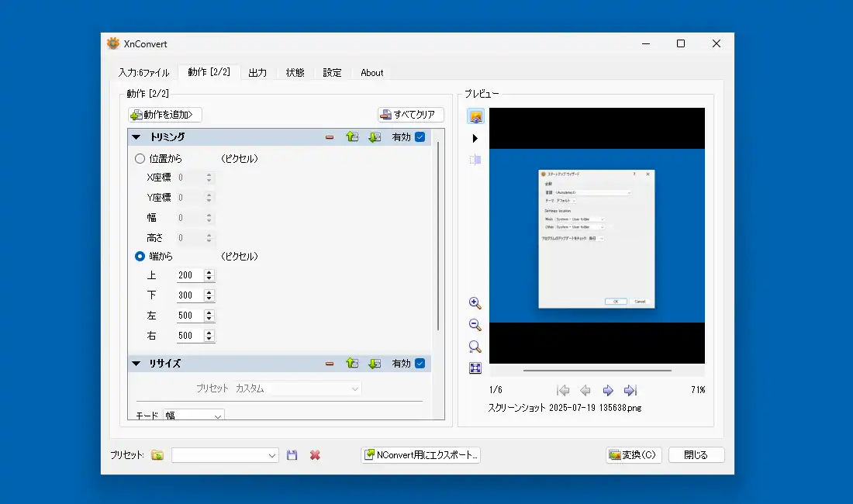Switch to the 出力 tab
The height and width of the screenshot is (504, 853).
click(257, 73)
